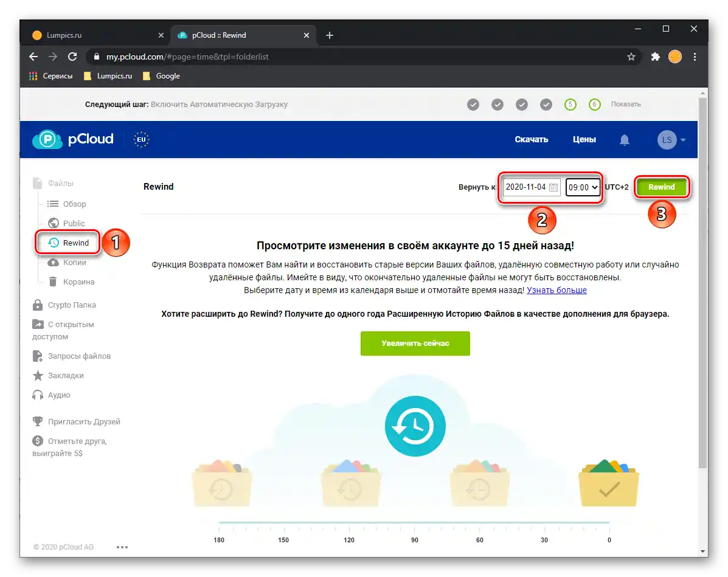Minimize the browser window
Image resolution: width=728 pixels, height=577 pixels.
pyautogui.click(x=638, y=29)
